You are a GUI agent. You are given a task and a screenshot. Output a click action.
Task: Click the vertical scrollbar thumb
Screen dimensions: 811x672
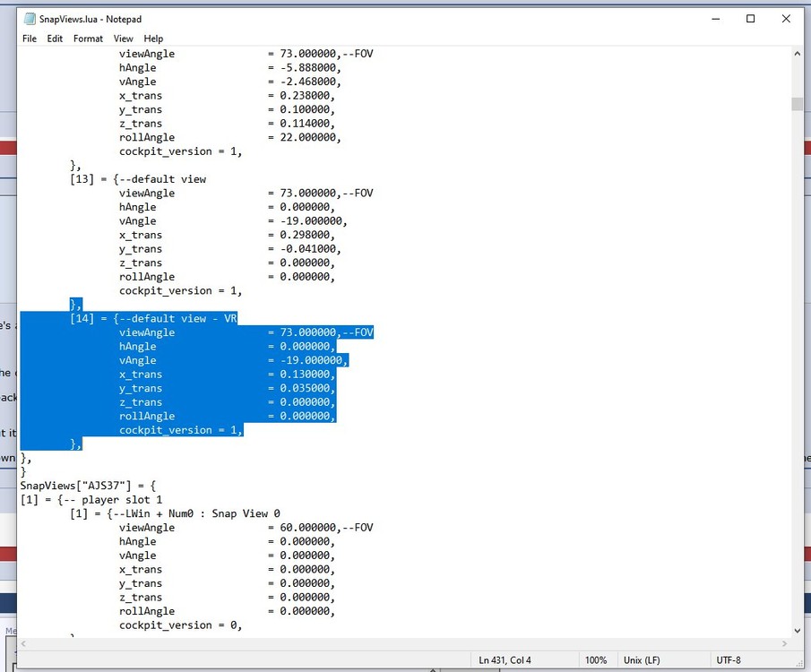797,103
